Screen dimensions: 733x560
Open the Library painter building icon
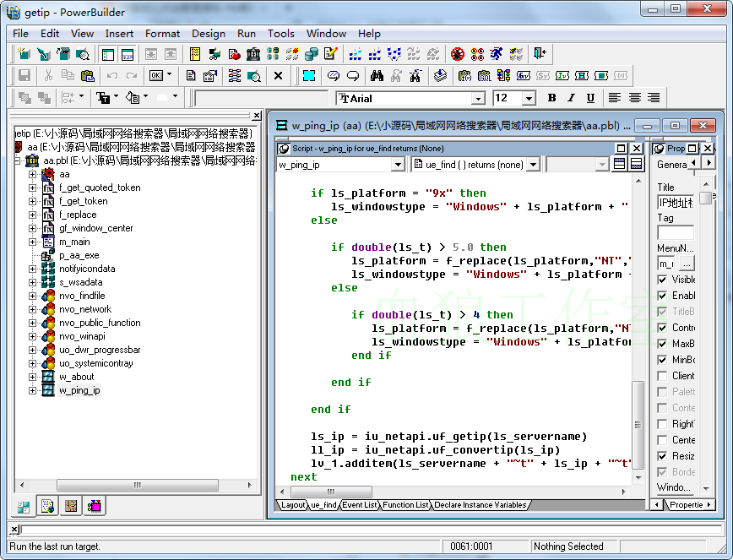[x=252, y=54]
